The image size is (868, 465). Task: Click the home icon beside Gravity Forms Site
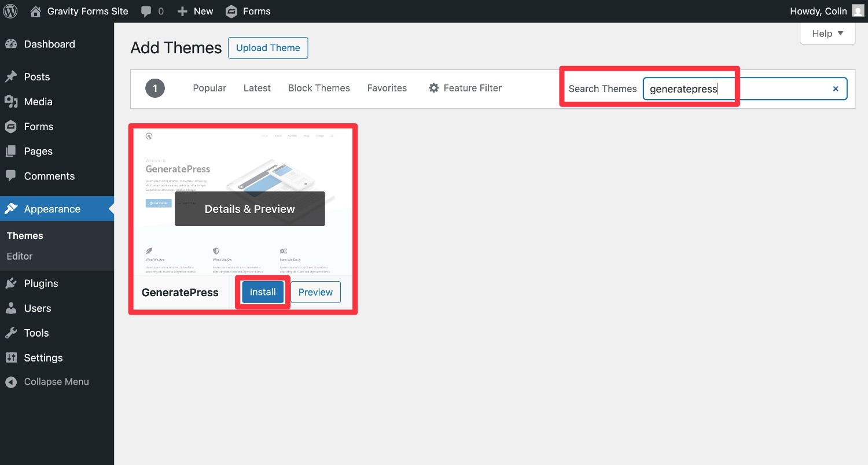(x=36, y=11)
